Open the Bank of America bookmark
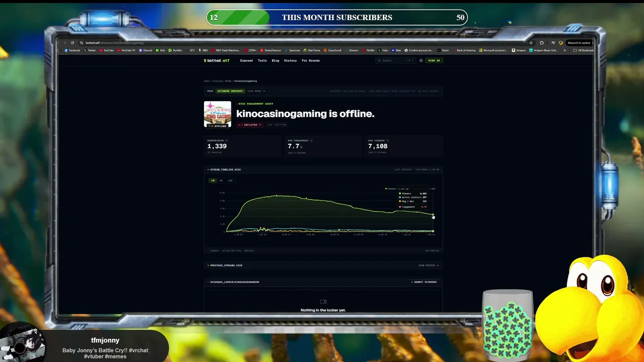644x362 pixels. [x=464, y=50]
